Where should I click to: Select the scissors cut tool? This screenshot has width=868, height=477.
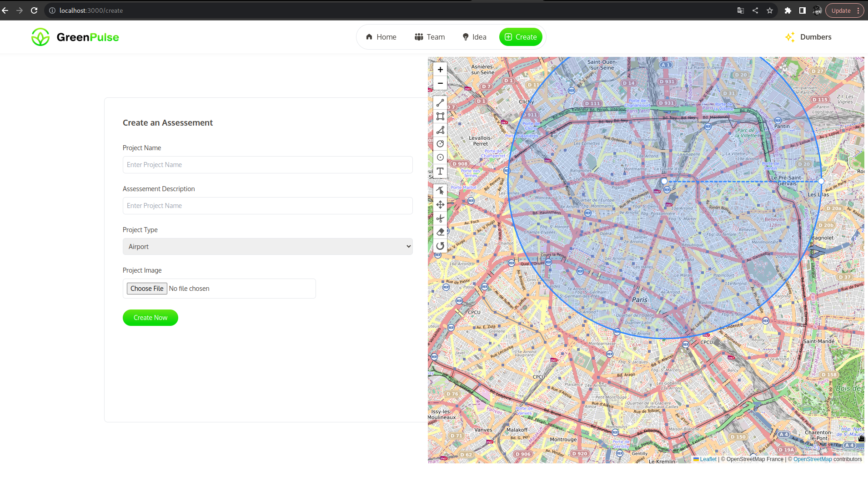[440, 218]
